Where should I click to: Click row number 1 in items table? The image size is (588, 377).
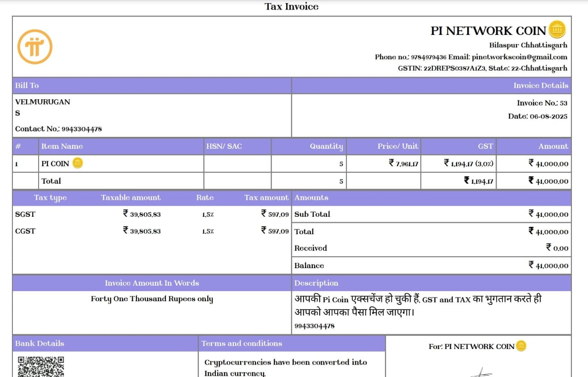17,163
